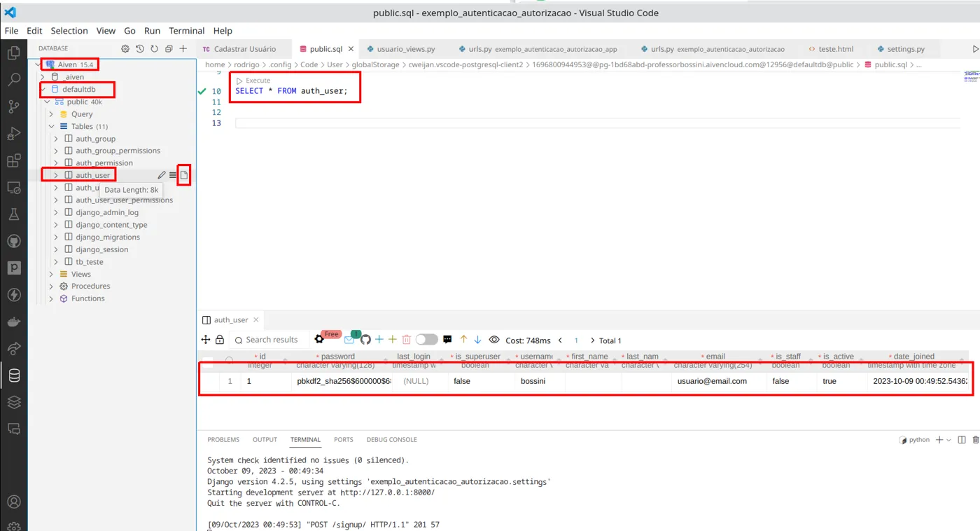Expand the Procedures folder
980x531 pixels.
coord(52,287)
